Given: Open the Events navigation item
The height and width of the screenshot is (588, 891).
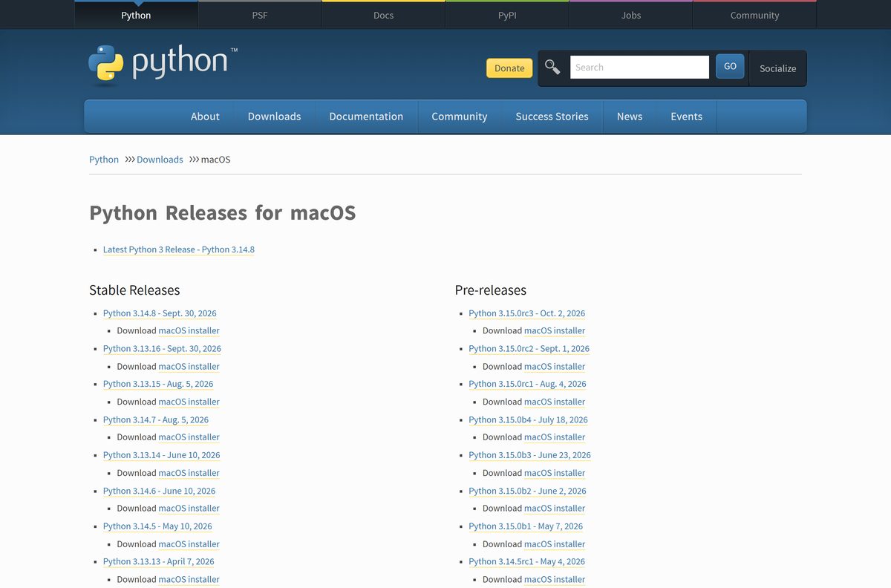Looking at the screenshot, I should pos(686,117).
